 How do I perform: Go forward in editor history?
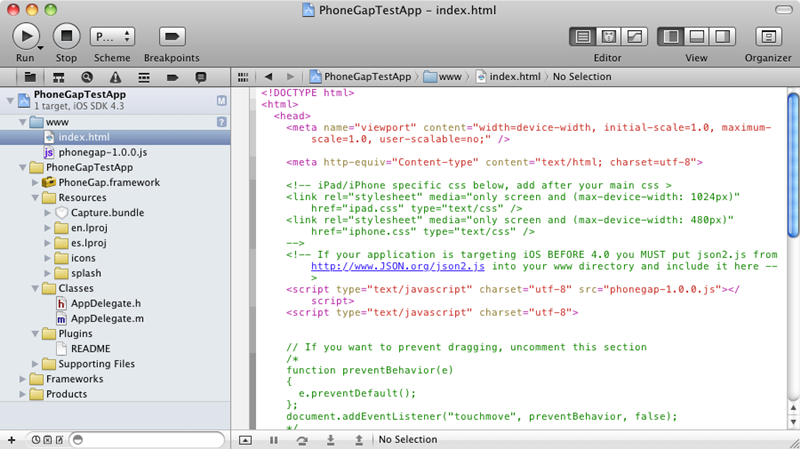point(290,77)
